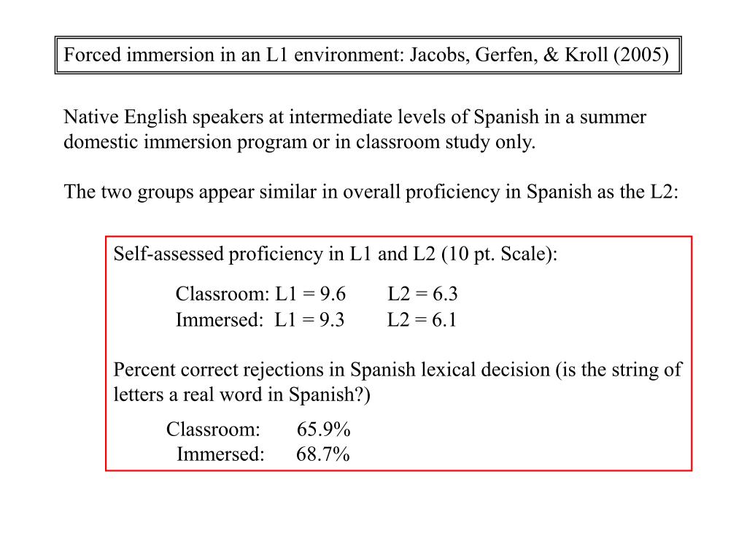Click the Native English speakers paragraph
The height and width of the screenshot is (560, 747).
tap(355, 129)
